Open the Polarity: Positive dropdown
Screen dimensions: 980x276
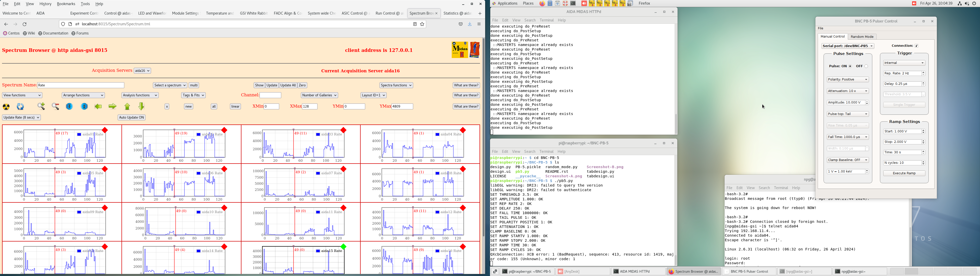pyautogui.click(x=848, y=80)
